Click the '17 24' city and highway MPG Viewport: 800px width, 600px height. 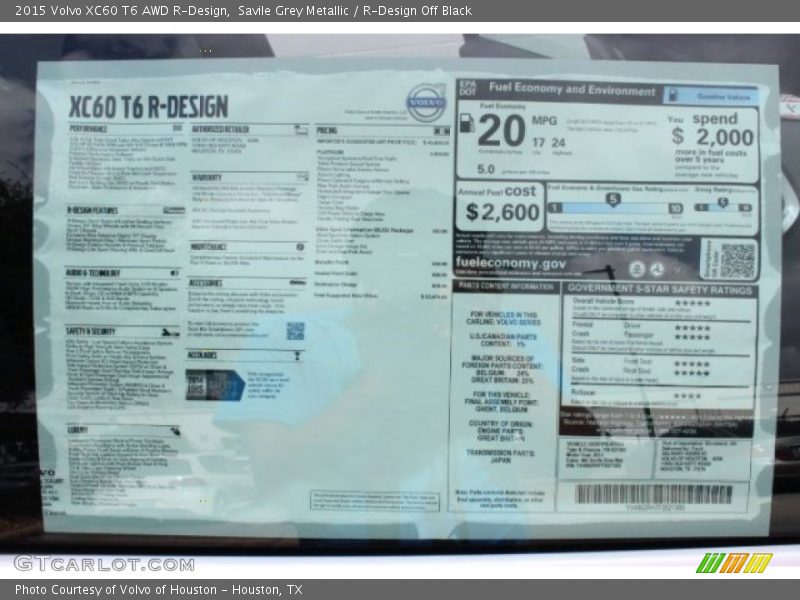[548, 143]
